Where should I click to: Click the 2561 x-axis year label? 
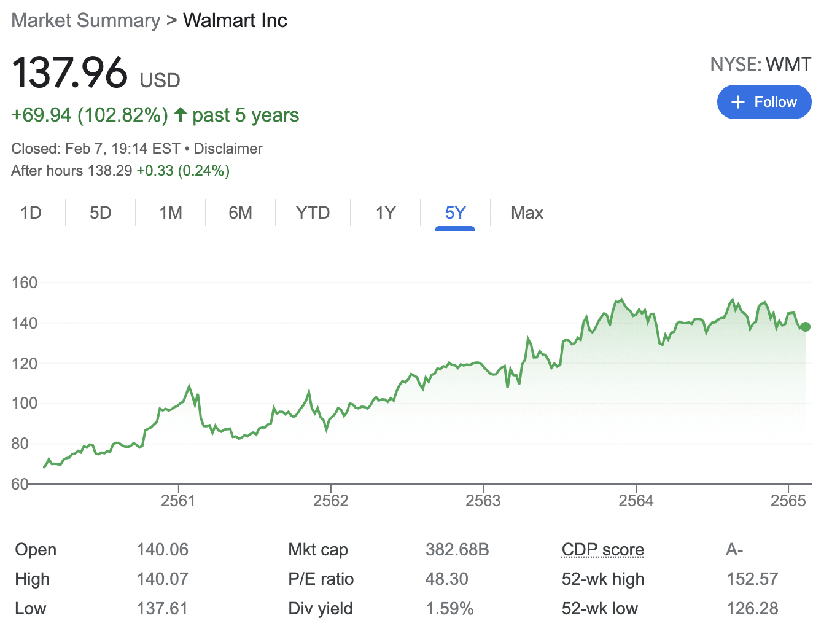(178, 501)
